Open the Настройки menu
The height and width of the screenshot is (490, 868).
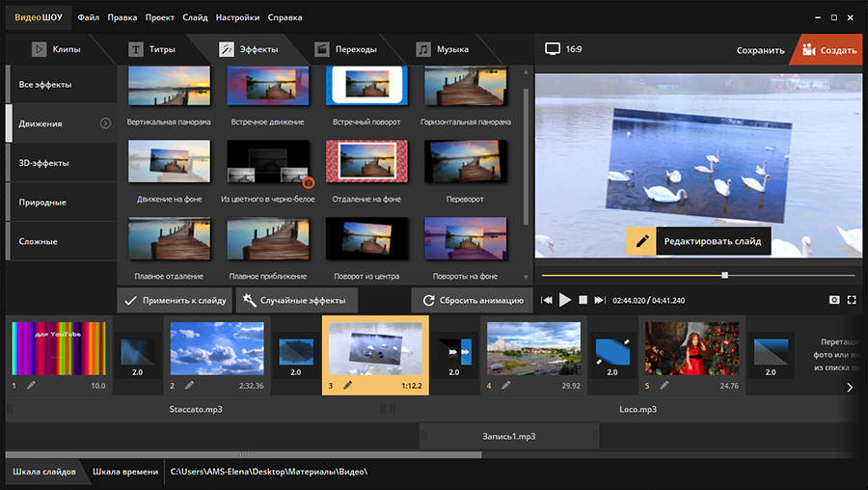[237, 17]
